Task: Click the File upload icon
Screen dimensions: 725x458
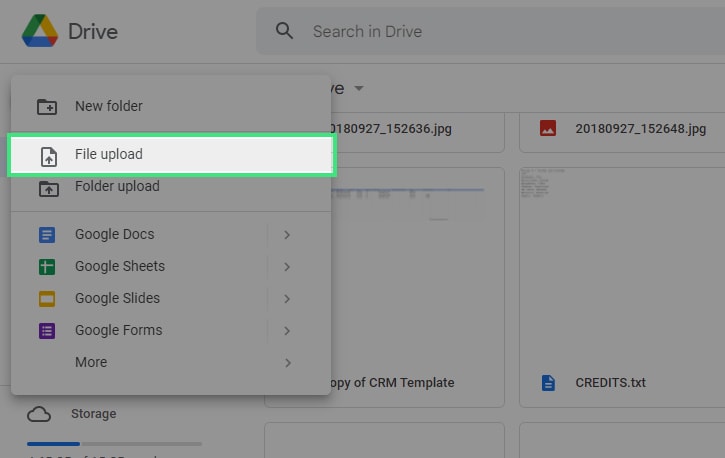Action: pyautogui.click(x=49, y=157)
